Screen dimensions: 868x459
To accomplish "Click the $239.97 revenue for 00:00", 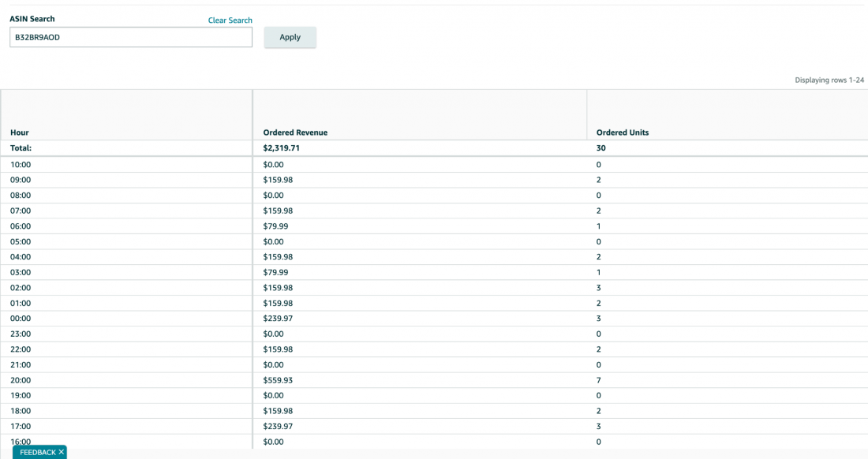I will 278,319.
